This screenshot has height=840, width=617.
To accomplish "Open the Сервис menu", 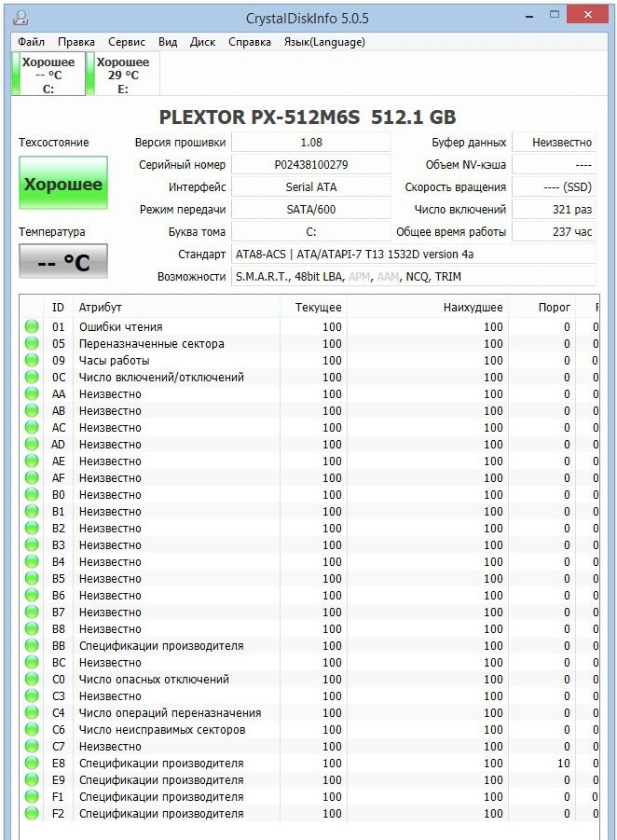I will click(x=127, y=42).
